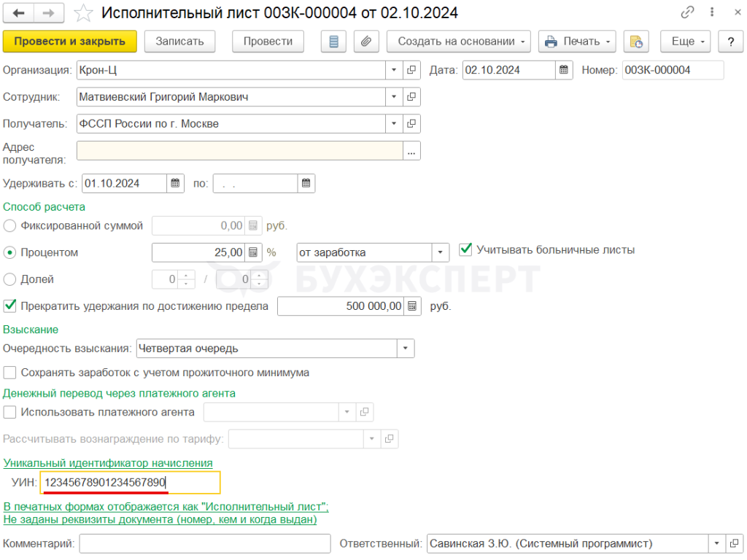747x560 pixels.
Task: Check Сохранять заработок с учетом прожиточного минимума
Action: coord(10,373)
